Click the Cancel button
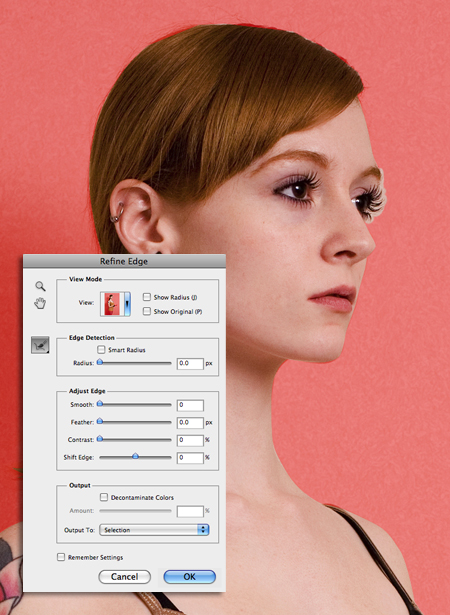Image resolution: width=450 pixels, height=615 pixels. (x=124, y=577)
